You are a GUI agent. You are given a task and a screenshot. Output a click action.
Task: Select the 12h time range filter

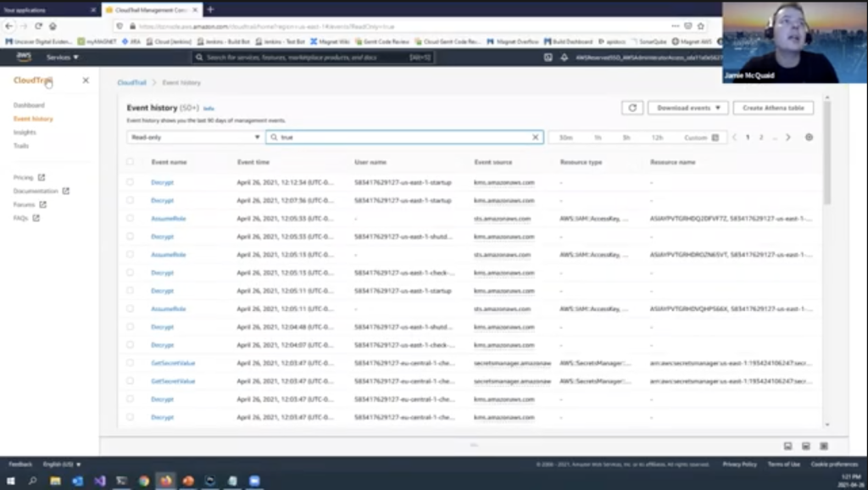pyautogui.click(x=657, y=137)
